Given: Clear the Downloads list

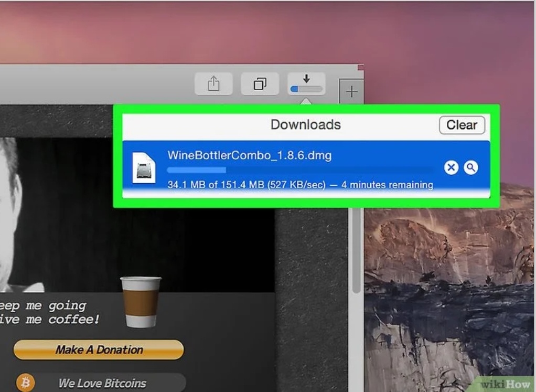Looking at the screenshot, I should click(462, 125).
